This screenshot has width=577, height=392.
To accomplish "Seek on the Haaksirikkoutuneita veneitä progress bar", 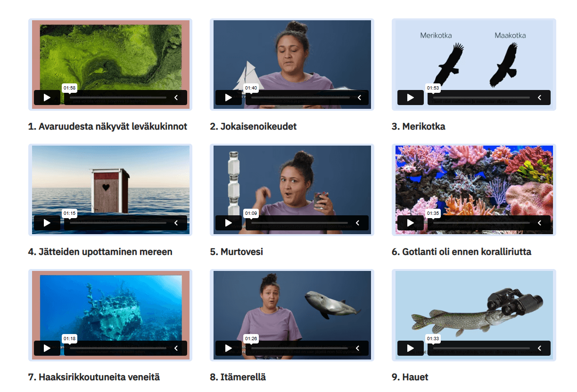I will (x=118, y=348).
